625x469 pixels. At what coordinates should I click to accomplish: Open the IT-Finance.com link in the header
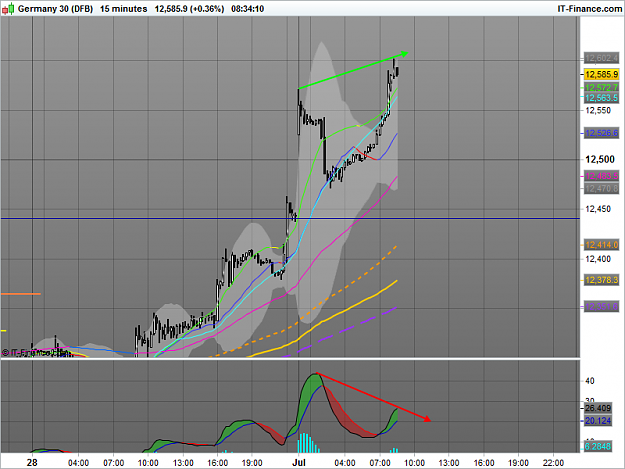[x=590, y=9]
